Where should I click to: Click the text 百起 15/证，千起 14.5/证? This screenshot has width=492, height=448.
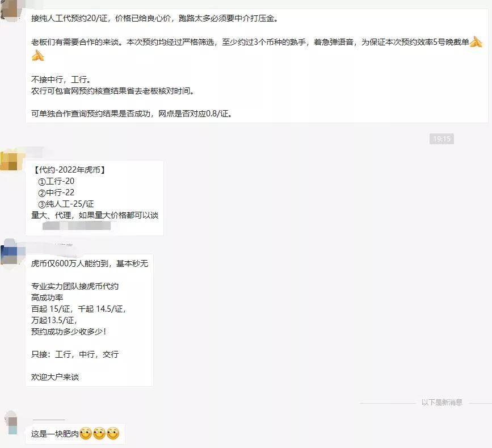coord(78,309)
